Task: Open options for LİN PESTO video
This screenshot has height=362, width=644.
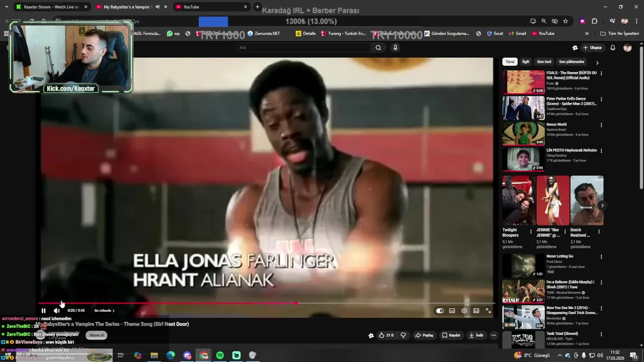Action: point(601,151)
